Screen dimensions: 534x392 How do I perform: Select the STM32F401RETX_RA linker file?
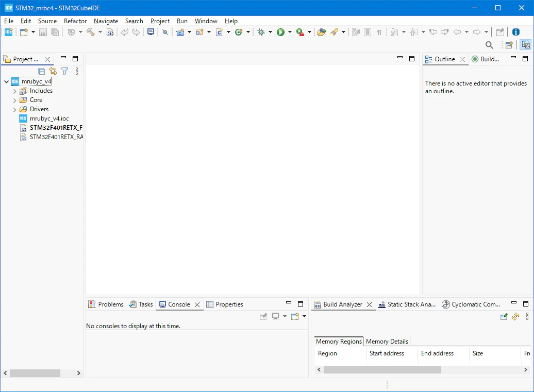51,137
